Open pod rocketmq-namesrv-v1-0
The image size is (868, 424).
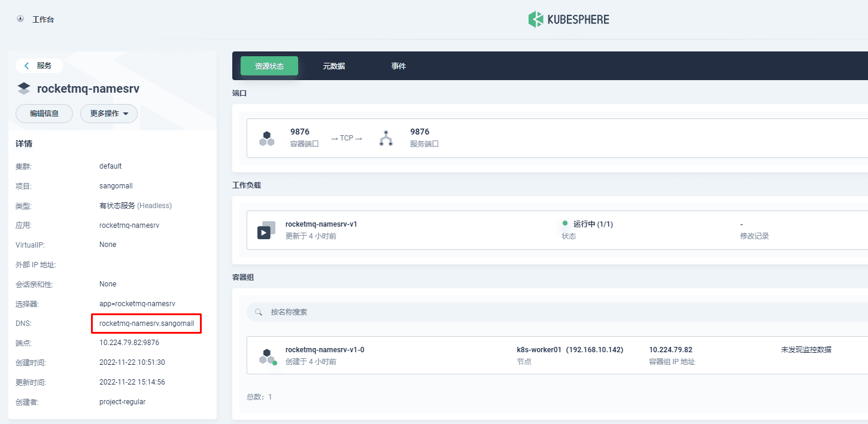click(325, 350)
